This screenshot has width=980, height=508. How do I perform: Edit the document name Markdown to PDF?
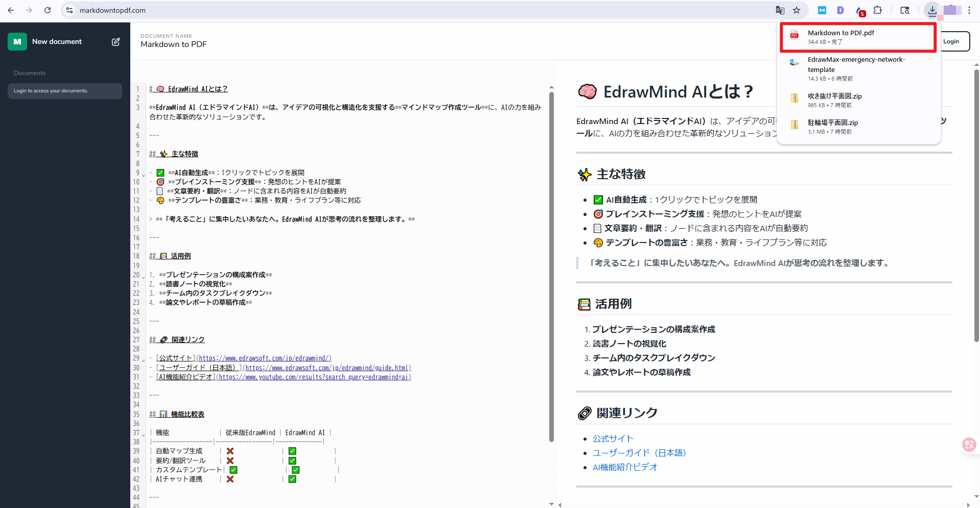[x=173, y=44]
